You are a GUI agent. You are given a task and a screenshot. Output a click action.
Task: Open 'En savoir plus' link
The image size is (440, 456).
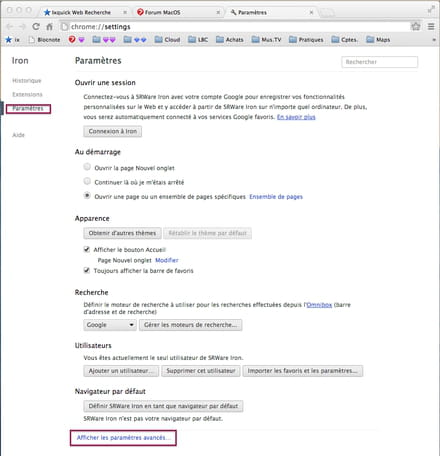(x=296, y=117)
